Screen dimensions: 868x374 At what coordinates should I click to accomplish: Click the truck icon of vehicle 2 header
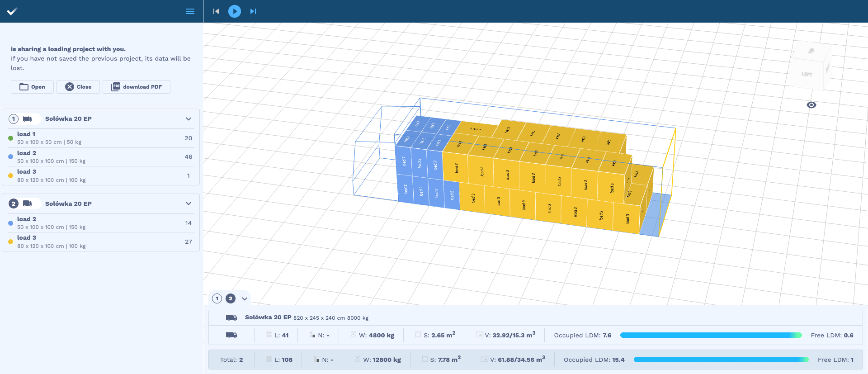tap(28, 204)
